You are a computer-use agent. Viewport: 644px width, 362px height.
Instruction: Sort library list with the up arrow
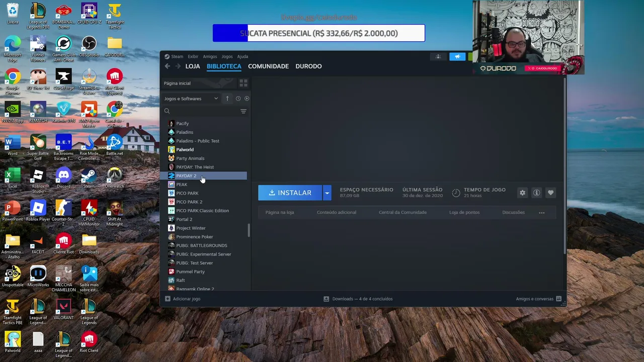[227, 99]
